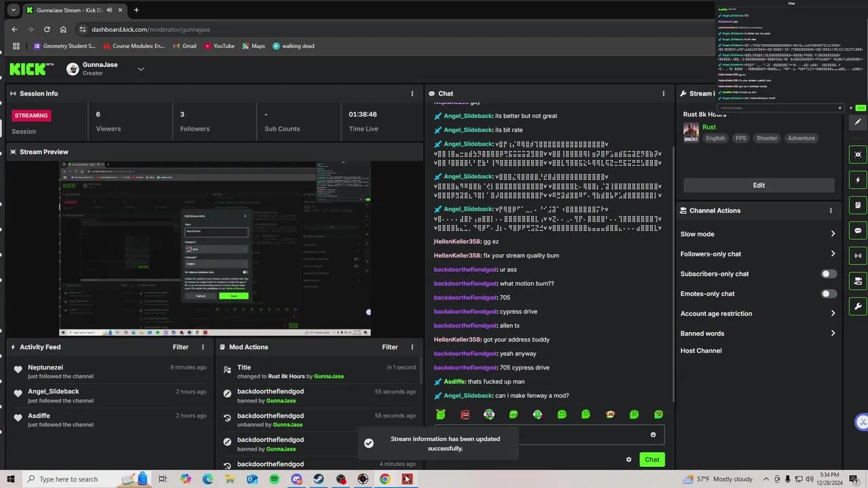Open the Mod Actions Filter menu
Image resolution: width=868 pixels, height=488 pixels.
tap(390, 347)
